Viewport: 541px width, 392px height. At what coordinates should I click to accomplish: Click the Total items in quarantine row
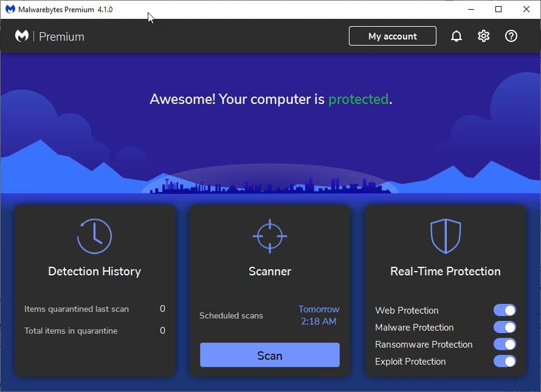(94, 331)
